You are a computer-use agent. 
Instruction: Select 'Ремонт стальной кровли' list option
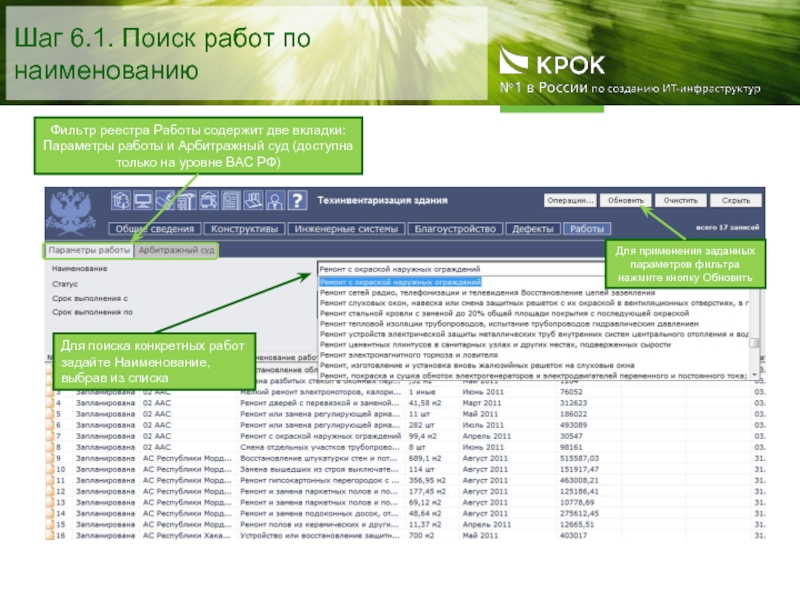(x=504, y=313)
